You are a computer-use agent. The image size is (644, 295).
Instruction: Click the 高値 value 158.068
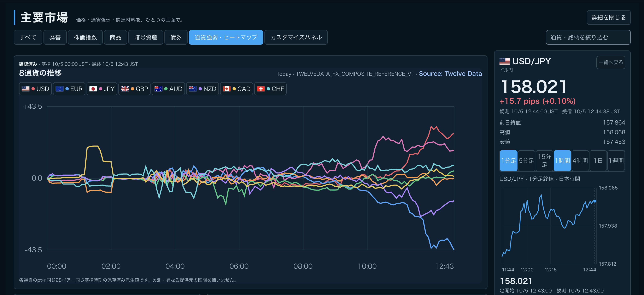[614, 132]
